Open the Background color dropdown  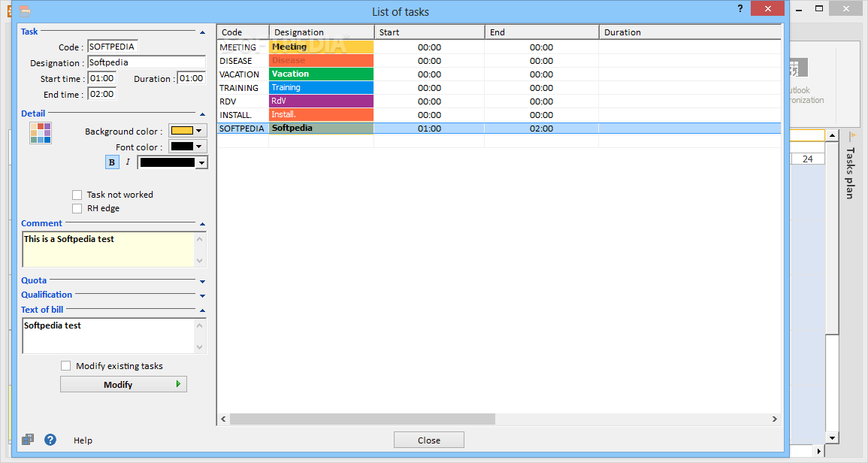point(188,131)
